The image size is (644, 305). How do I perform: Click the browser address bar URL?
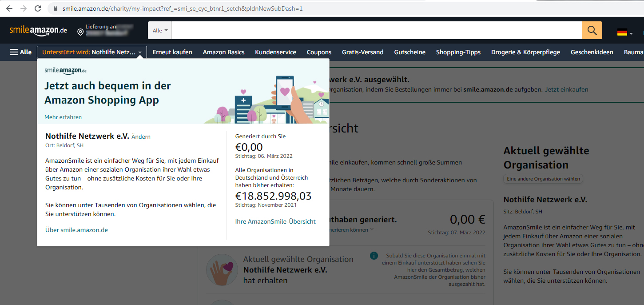(x=182, y=8)
